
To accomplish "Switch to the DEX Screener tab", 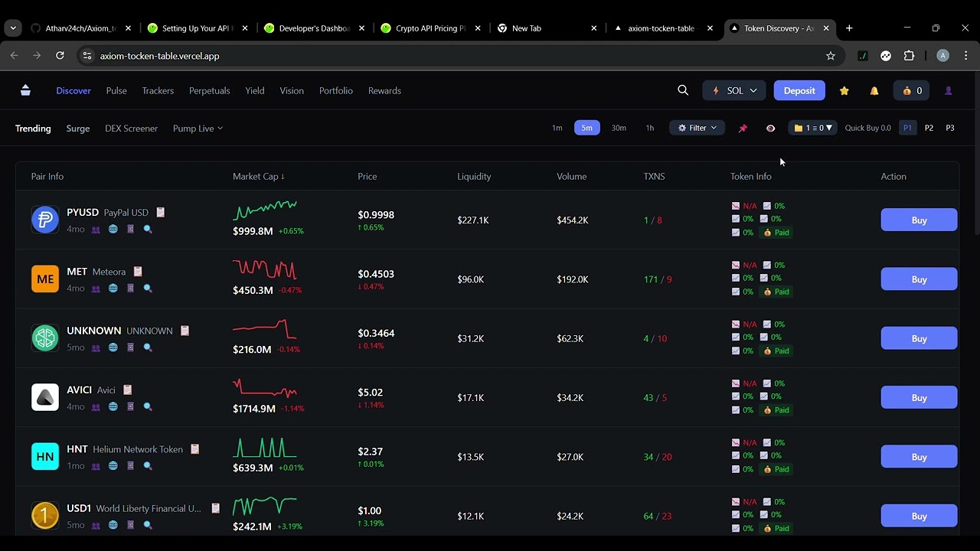I will coord(131,128).
